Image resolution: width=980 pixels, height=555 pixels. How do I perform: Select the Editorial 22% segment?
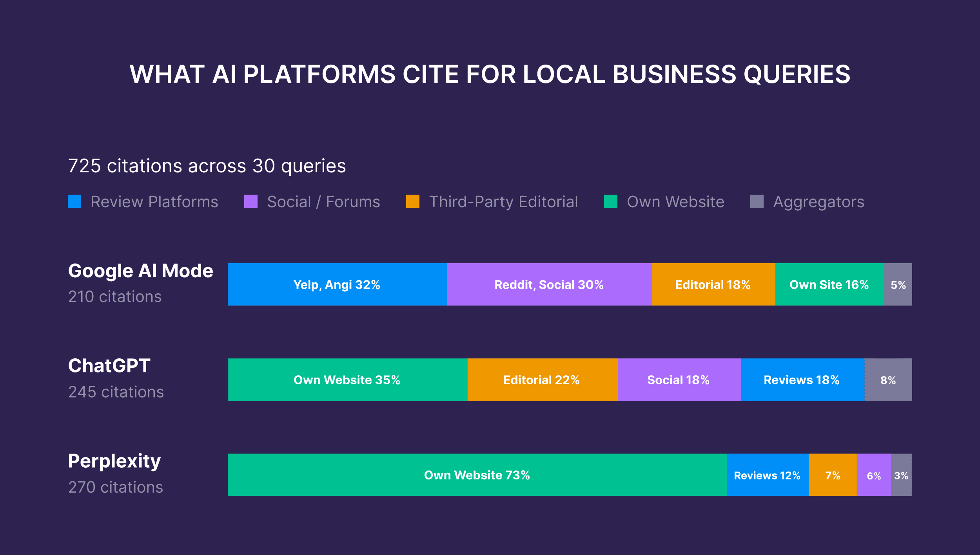click(541, 380)
